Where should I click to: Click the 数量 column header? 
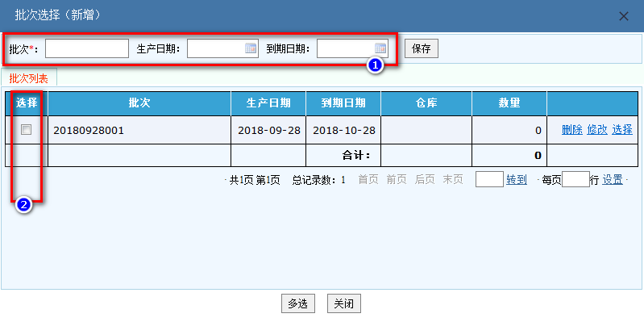tap(509, 103)
